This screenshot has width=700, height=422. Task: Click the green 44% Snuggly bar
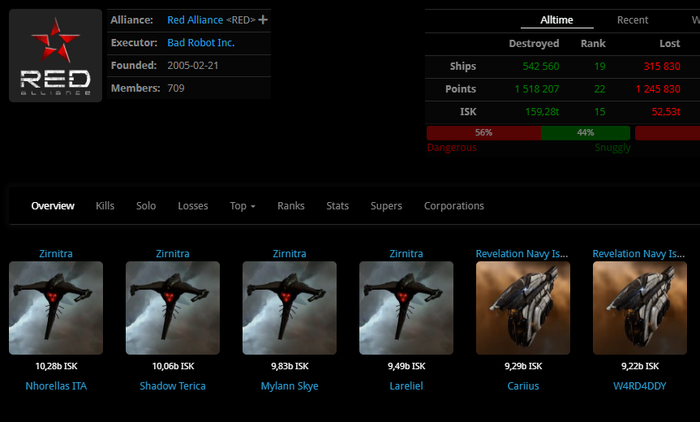point(585,133)
